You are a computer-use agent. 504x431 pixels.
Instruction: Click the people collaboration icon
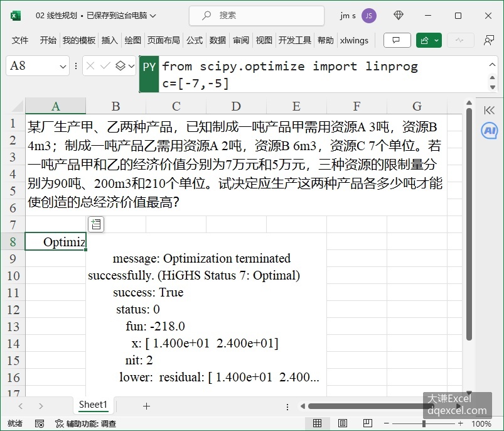[x=489, y=40]
